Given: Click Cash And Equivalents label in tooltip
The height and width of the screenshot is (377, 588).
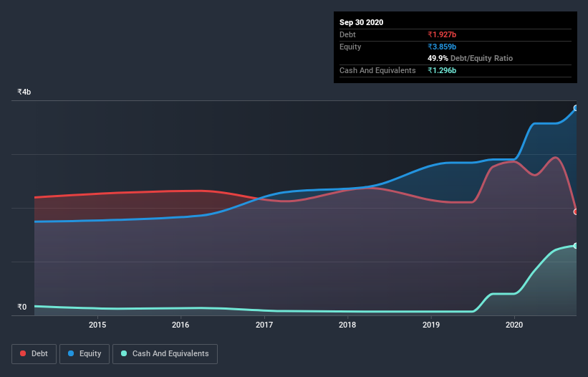Looking at the screenshot, I should click(x=377, y=70).
